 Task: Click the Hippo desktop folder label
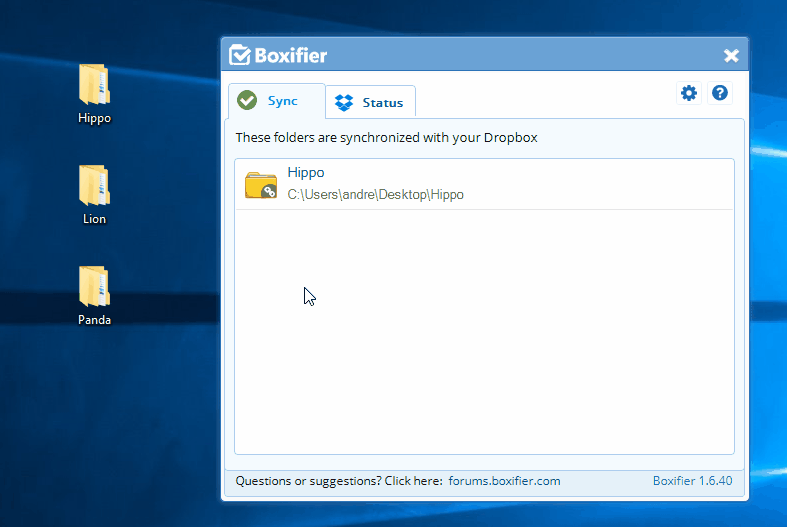94,118
